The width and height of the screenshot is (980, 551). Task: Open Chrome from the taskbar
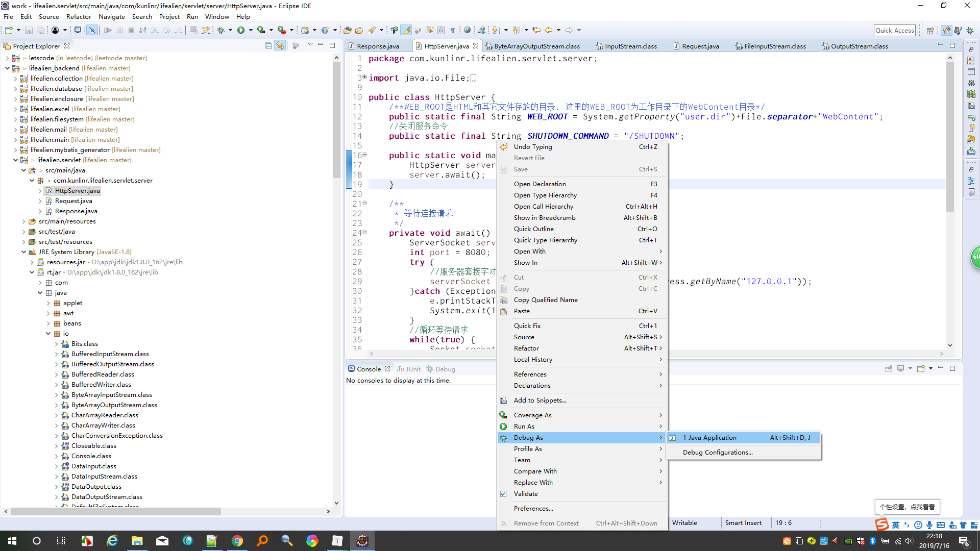pos(237,541)
